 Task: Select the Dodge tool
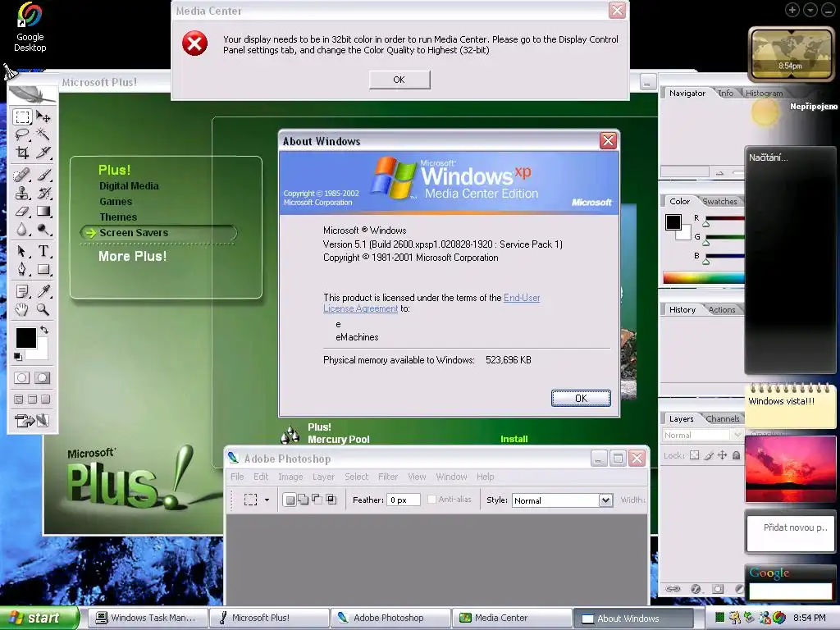tap(43, 230)
